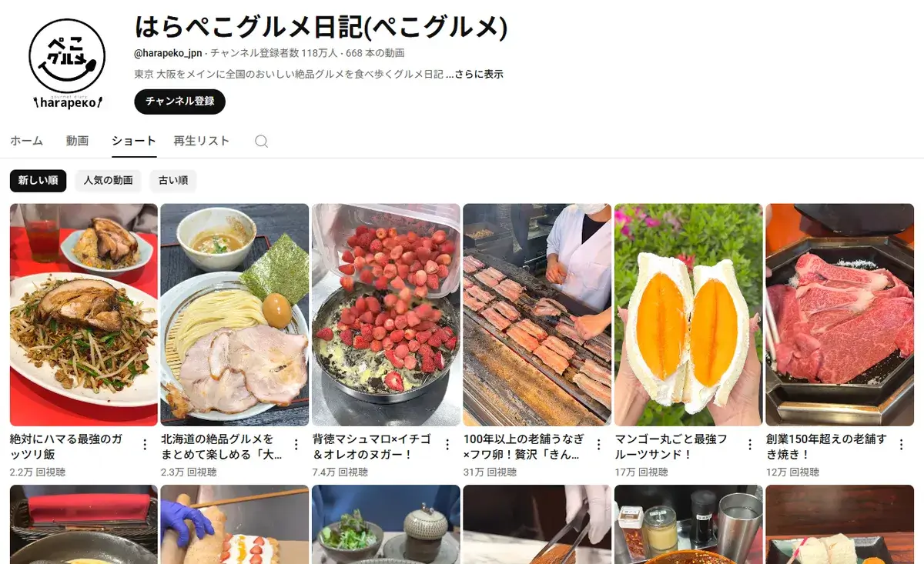Switch to the ホーム tab
924x564 pixels.
pyautogui.click(x=26, y=141)
